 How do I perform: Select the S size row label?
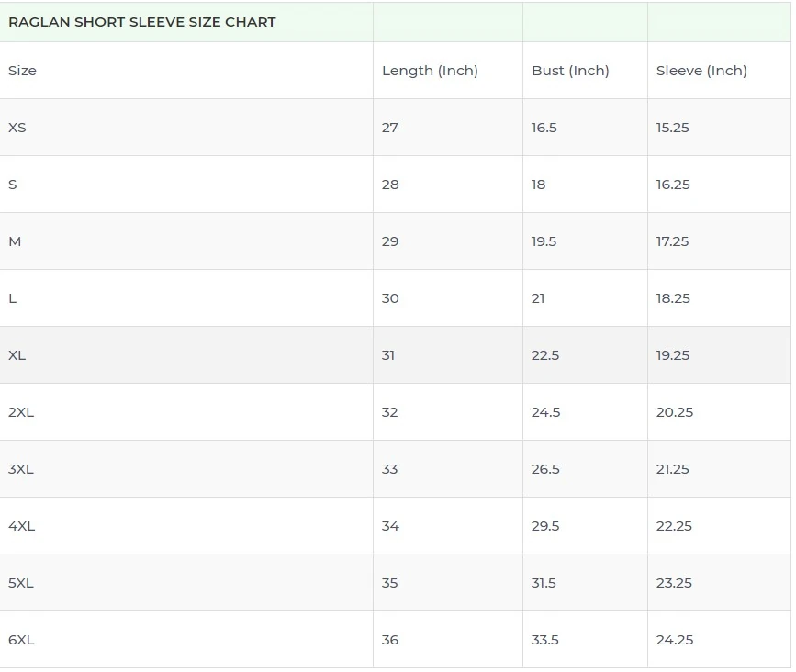point(13,185)
